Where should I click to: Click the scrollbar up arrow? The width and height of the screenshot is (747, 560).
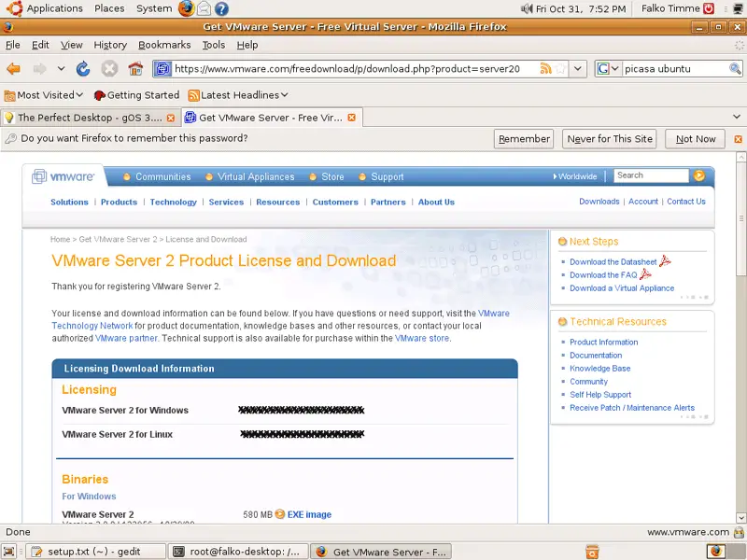[x=740, y=157]
